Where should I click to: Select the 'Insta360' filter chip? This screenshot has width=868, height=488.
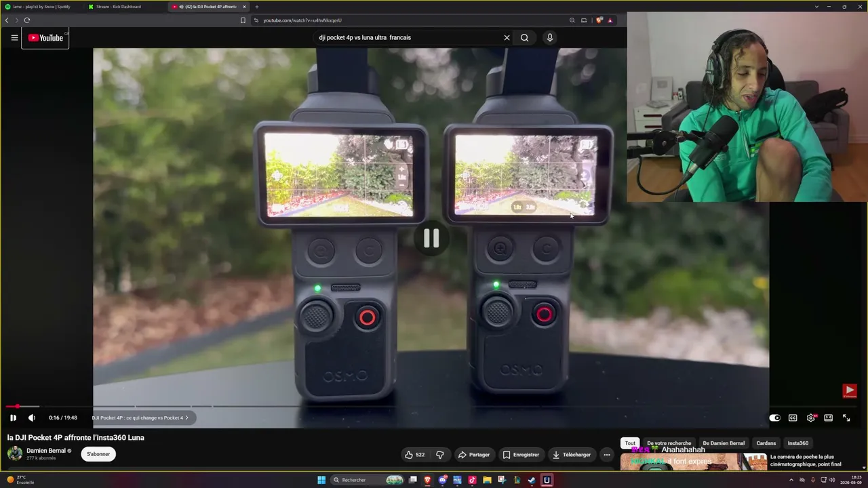pyautogui.click(x=798, y=443)
